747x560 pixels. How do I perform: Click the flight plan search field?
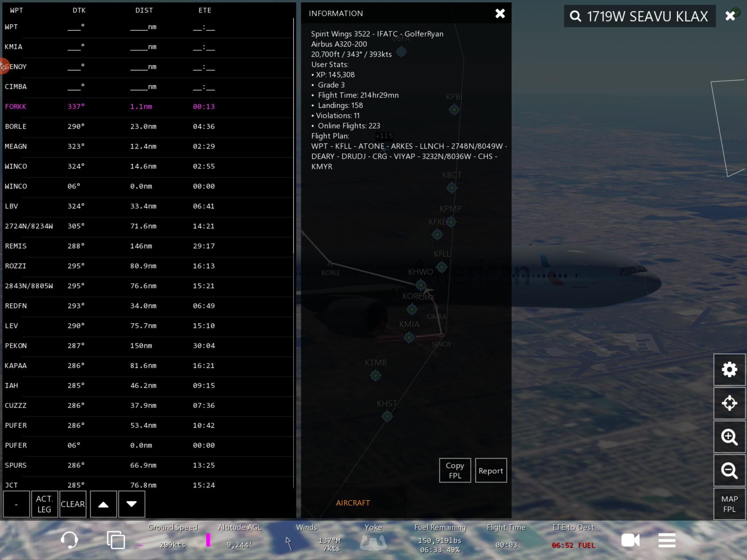(647, 16)
